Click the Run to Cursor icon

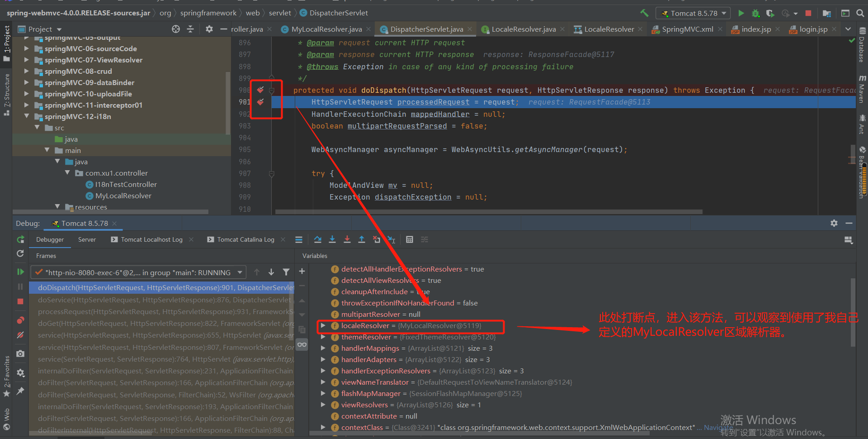[x=392, y=239]
